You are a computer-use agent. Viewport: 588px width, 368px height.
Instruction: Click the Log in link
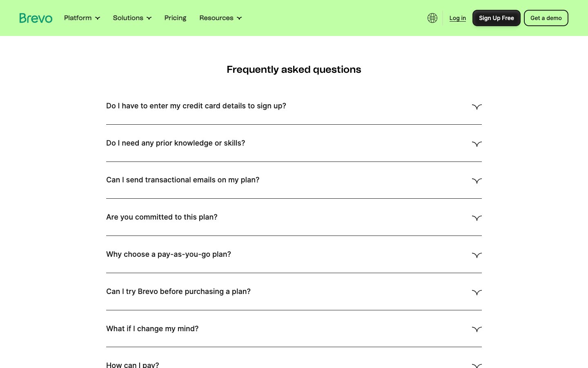click(x=457, y=18)
